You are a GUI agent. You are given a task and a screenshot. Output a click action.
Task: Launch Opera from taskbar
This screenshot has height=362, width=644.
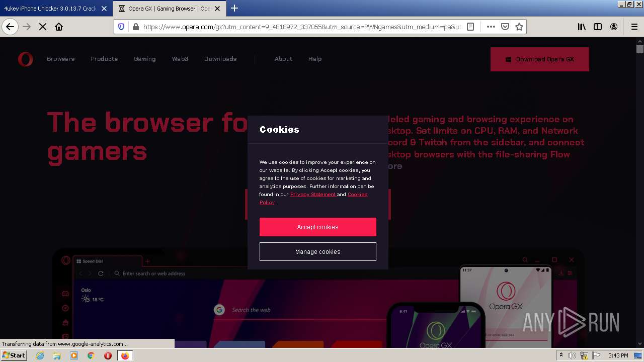click(x=108, y=355)
